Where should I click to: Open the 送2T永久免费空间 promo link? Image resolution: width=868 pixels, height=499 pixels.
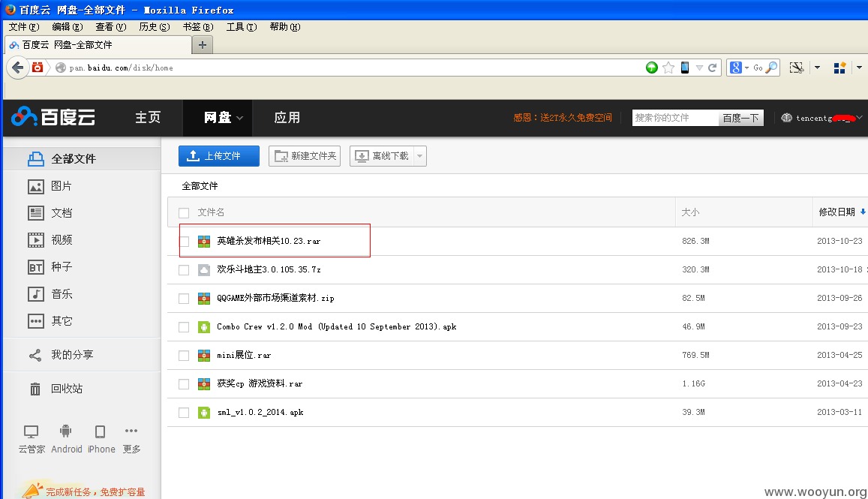click(x=563, y=117)
